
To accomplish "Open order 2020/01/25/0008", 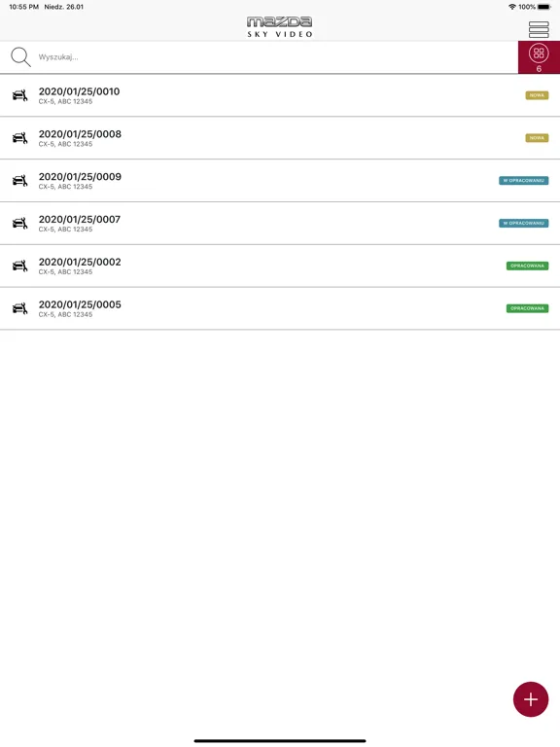I will [x=280, y=138].
